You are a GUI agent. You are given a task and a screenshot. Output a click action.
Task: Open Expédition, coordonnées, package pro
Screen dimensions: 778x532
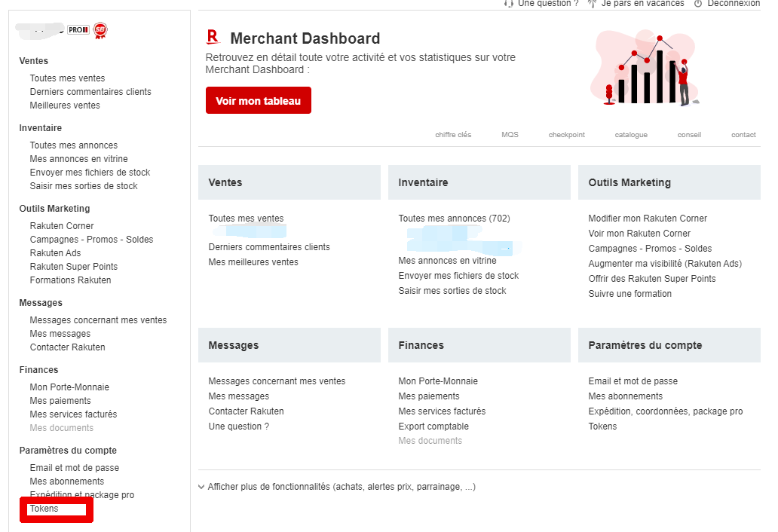[665, 411]
